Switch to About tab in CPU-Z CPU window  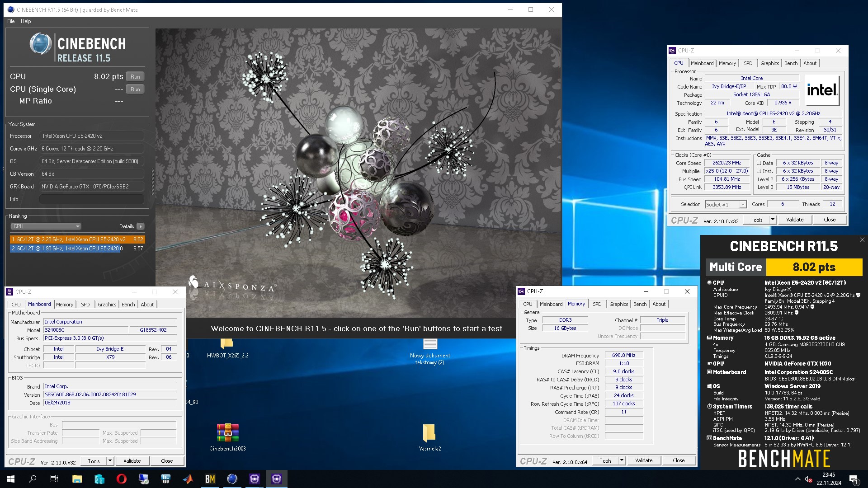(810, 63)
